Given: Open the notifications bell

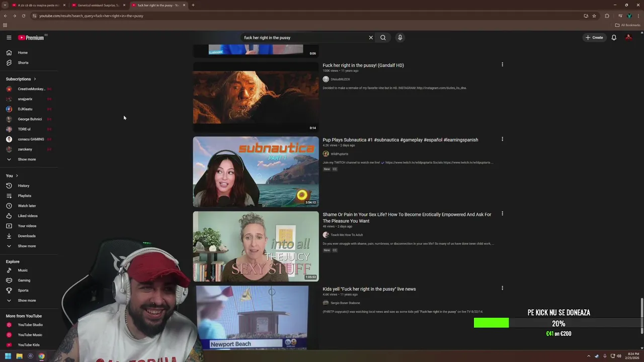Looking at the screenshot, I should click(x=614, y=38).
